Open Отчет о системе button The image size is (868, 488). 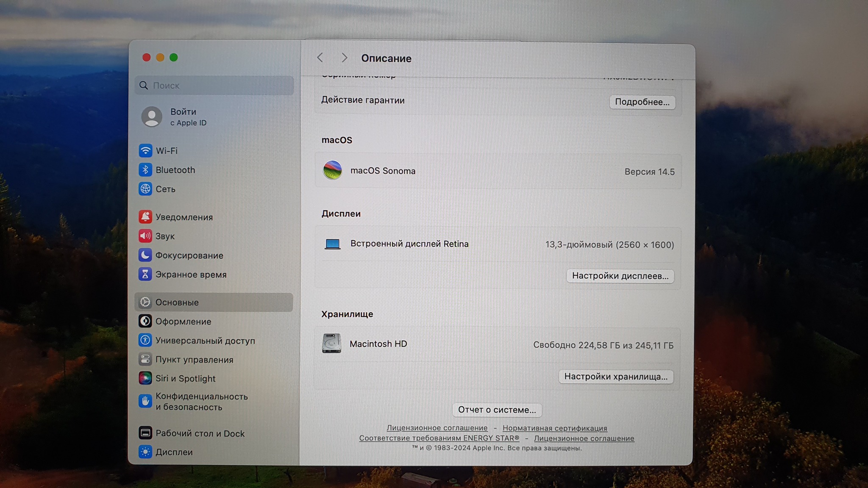click(497, 410)
